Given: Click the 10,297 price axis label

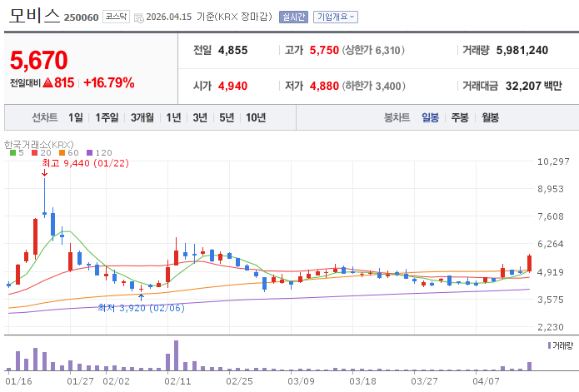Looking at the screenshot, I should 553,161.
